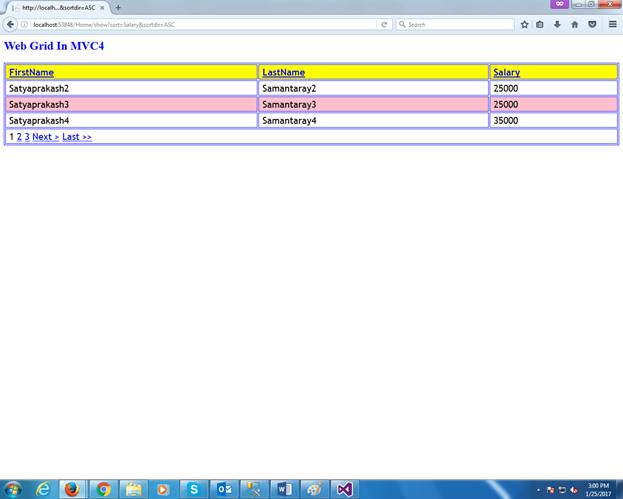Click the 35000 salary cell
623x499 pixels.
(553, 120)
